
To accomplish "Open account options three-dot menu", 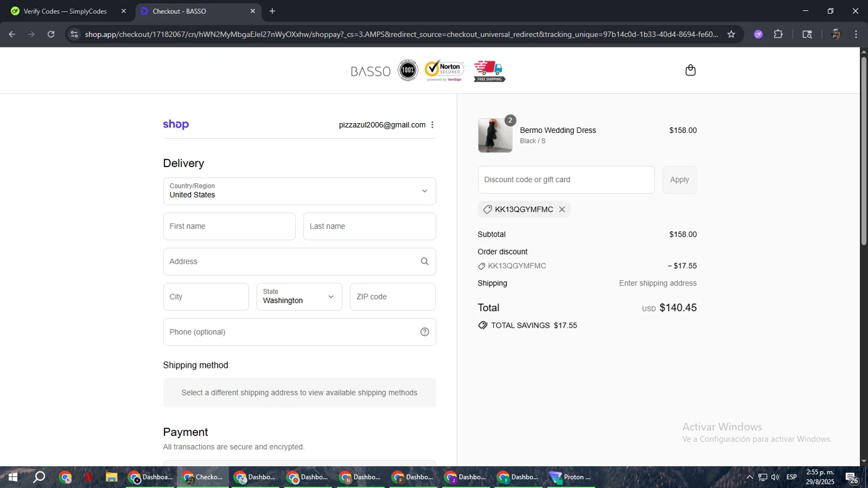I will tap(432, 125).
